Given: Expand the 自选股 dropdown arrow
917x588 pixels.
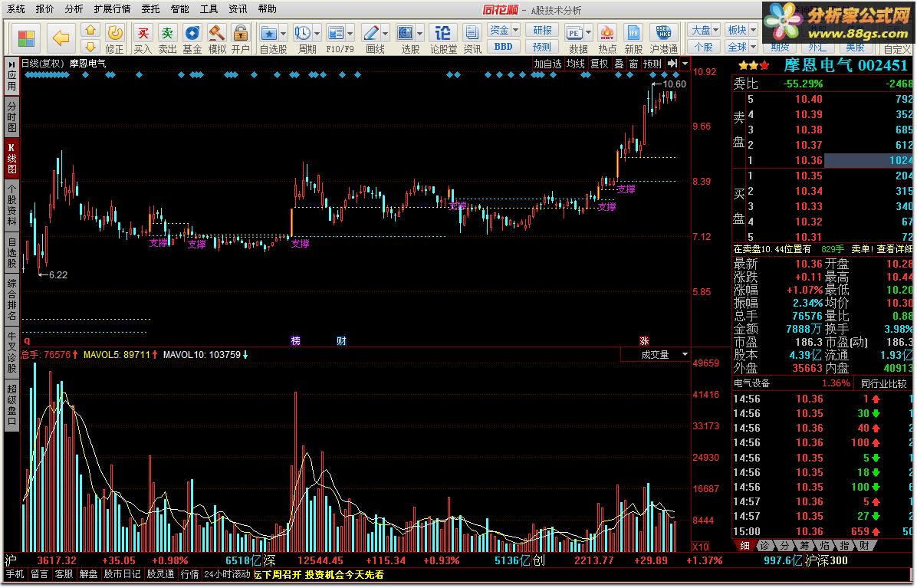Looking at the screenshot, I should pyautogui.click(x=283, y=33).
